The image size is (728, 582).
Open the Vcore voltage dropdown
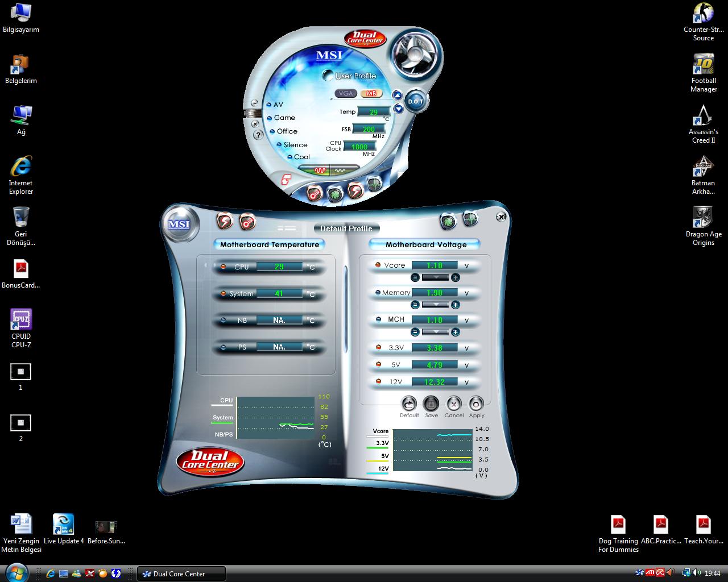(x=435, y=277)
